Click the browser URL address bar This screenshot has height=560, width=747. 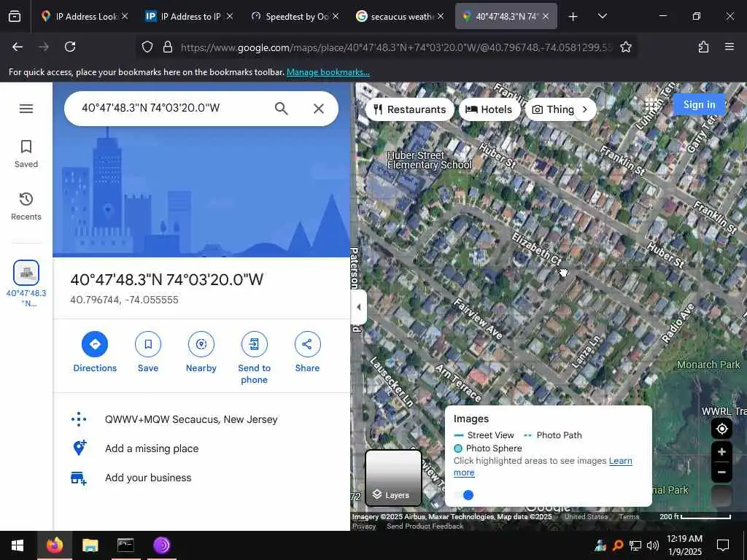(x=395, y=47)
